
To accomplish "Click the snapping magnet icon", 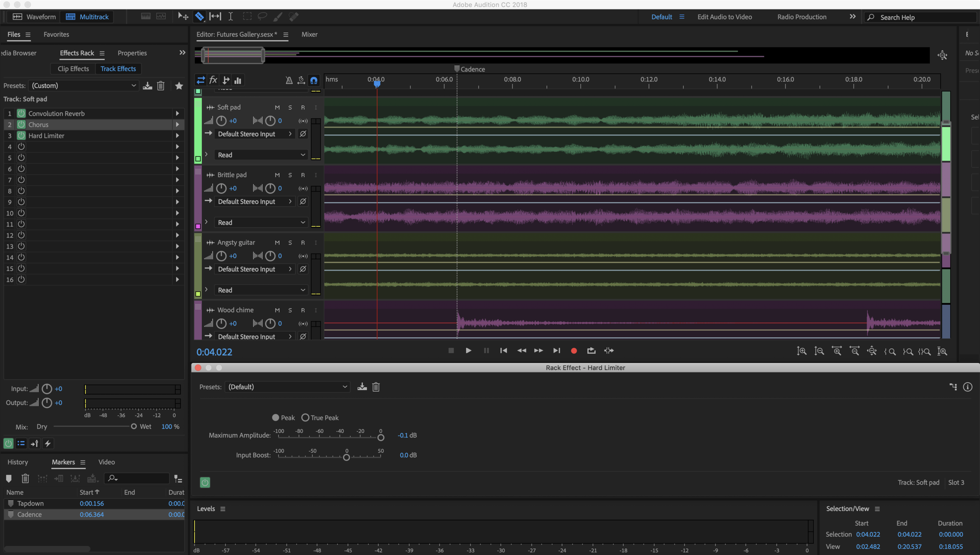I will 314,81.
